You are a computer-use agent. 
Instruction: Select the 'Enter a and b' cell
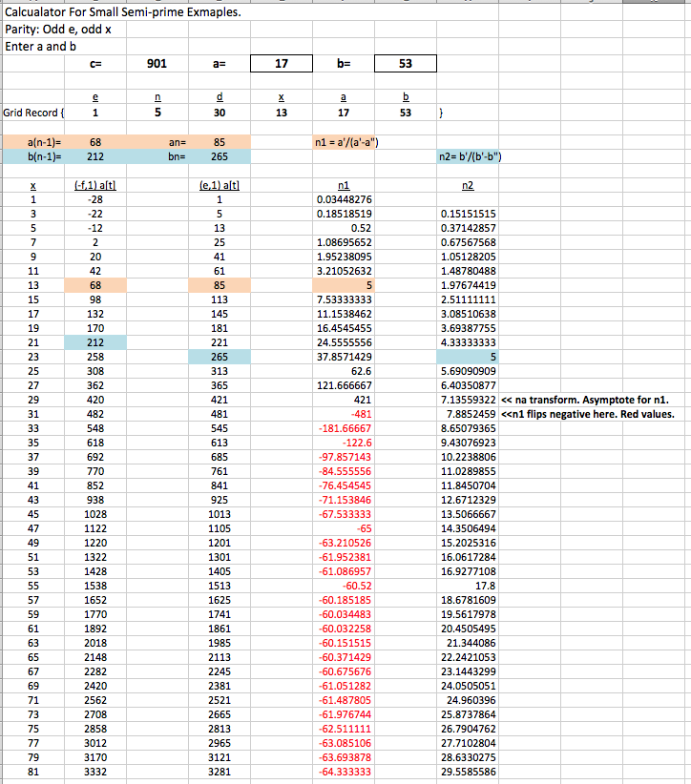[x=40, y=47]
